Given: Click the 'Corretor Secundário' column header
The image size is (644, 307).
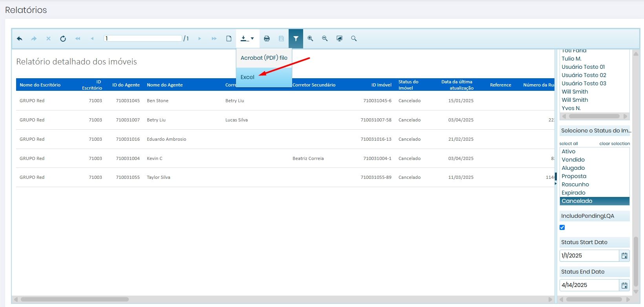Looking at the screenshot, I should (314, 85).
